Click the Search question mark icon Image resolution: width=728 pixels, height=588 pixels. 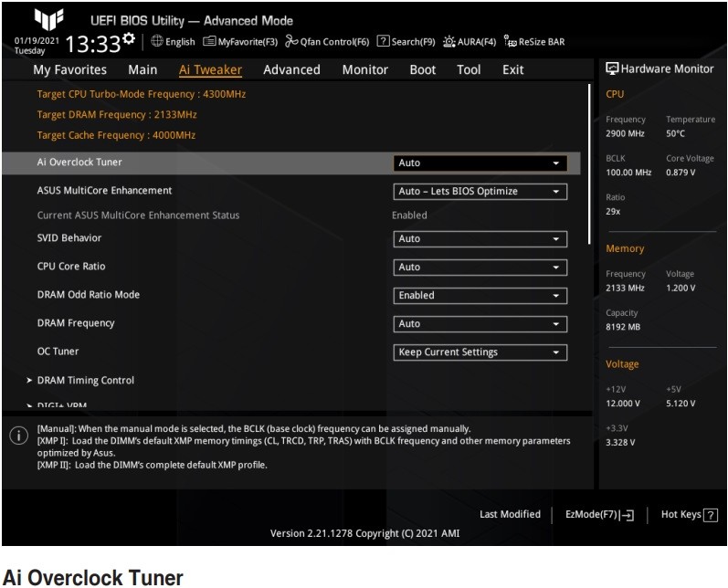(383, 41)
